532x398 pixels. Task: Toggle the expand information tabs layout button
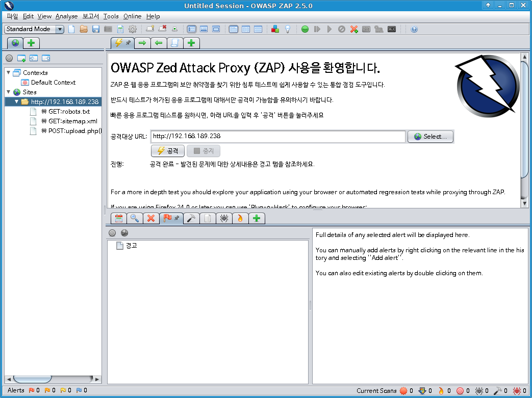(x=204, y=29)
